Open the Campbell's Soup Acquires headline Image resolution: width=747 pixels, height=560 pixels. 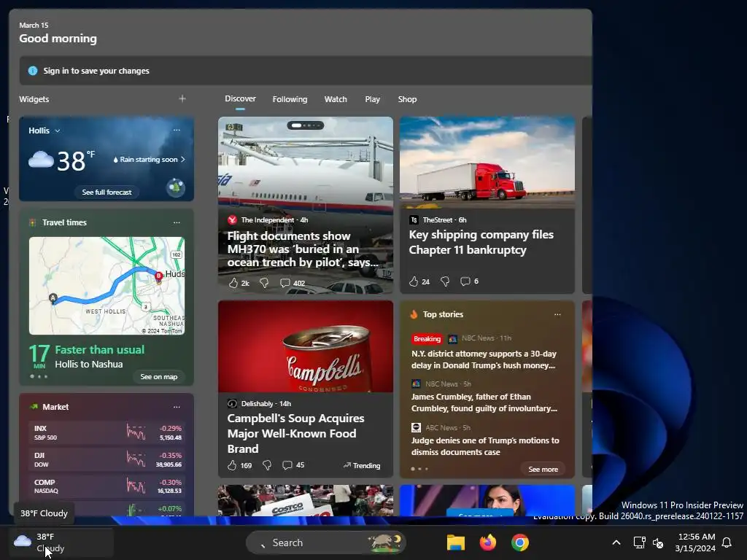(296, 433)
